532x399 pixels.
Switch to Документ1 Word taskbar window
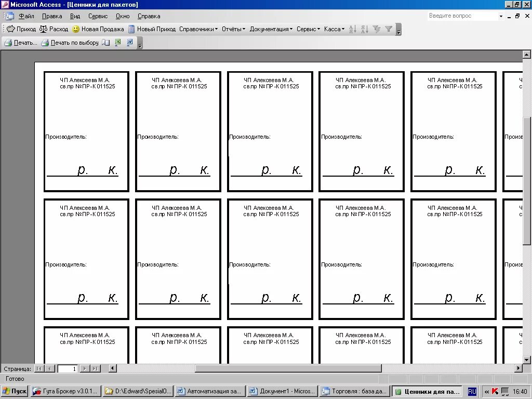[x=283, y=391]
